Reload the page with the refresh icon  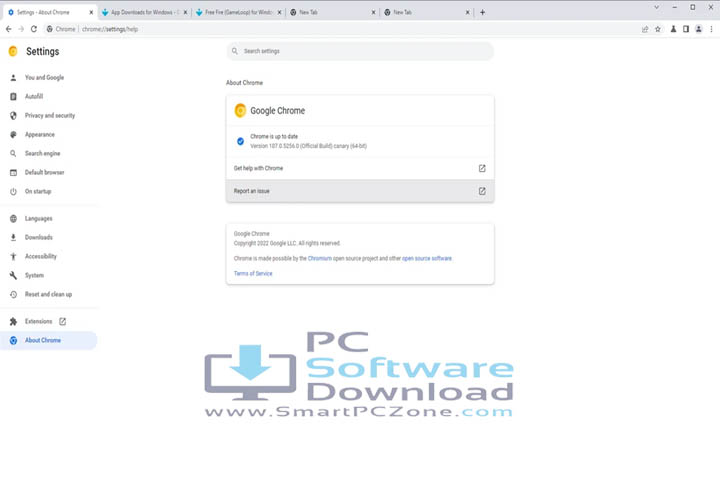(34, 29)
